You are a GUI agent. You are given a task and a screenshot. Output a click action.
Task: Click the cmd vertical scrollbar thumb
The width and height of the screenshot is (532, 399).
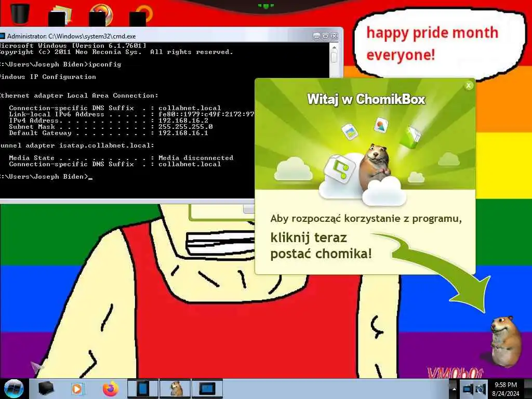(x=334, y=57)
